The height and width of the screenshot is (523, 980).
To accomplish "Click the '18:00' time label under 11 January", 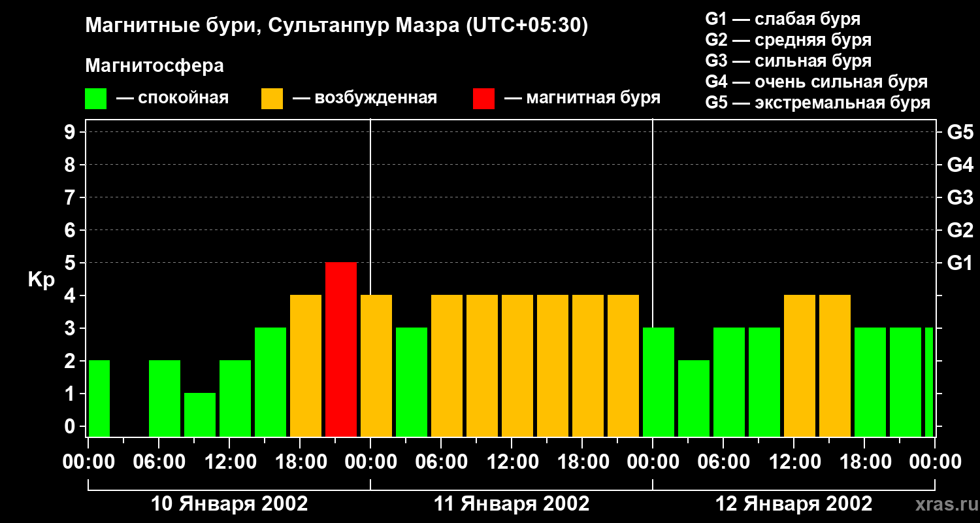I will click(x=582, y=462).
